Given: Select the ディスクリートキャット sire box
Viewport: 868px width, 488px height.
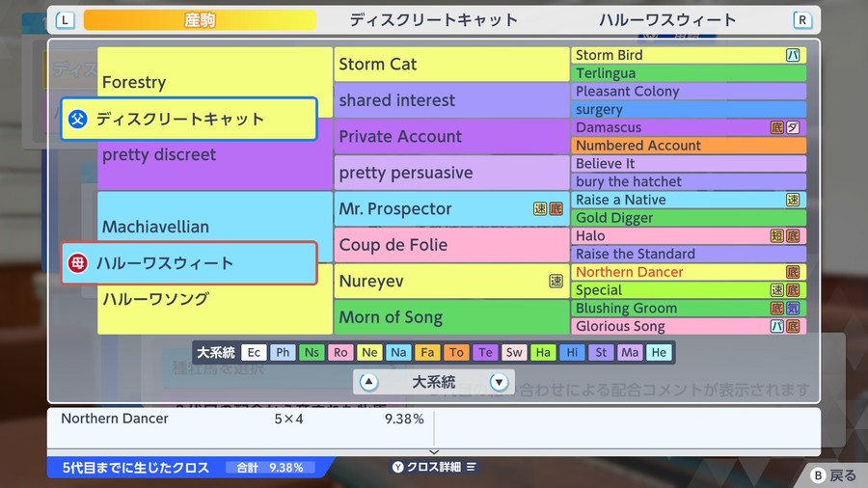Looking at the screenshot, I should (189, 119).
